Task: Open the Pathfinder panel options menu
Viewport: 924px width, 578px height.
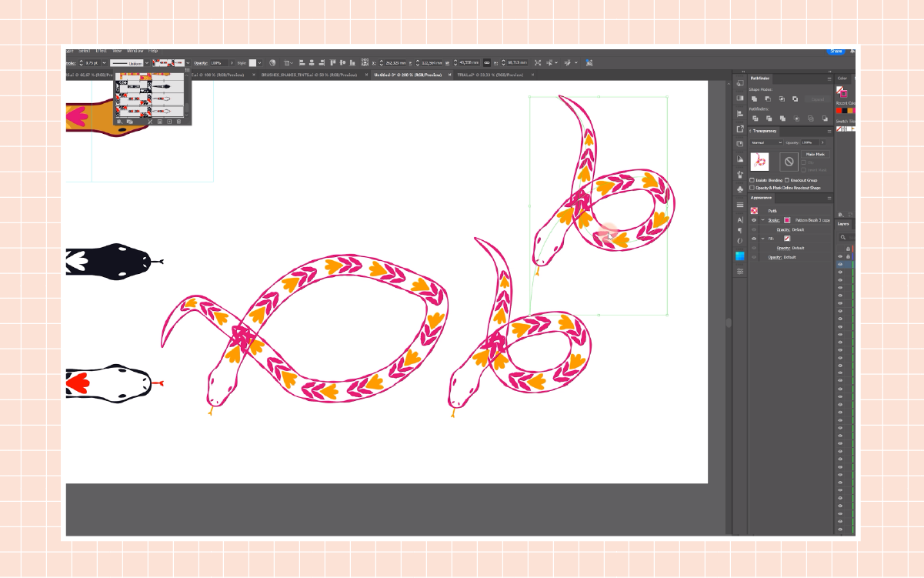Action: (x=829, y=79)
